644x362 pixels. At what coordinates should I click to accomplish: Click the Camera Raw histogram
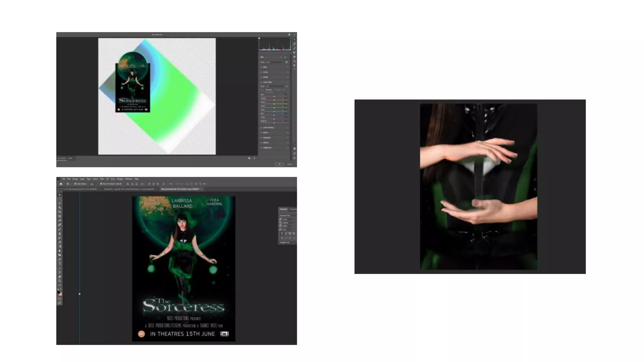tap(275, 44)
